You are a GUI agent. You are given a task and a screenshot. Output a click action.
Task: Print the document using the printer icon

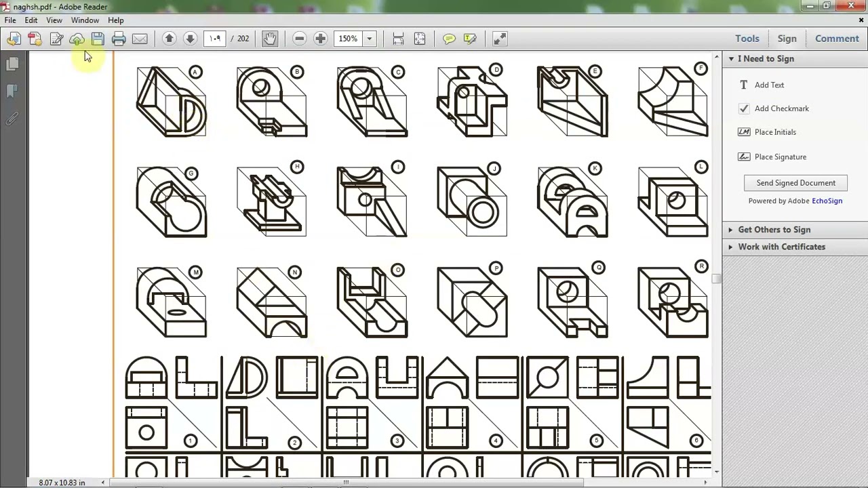pos(119,39)
